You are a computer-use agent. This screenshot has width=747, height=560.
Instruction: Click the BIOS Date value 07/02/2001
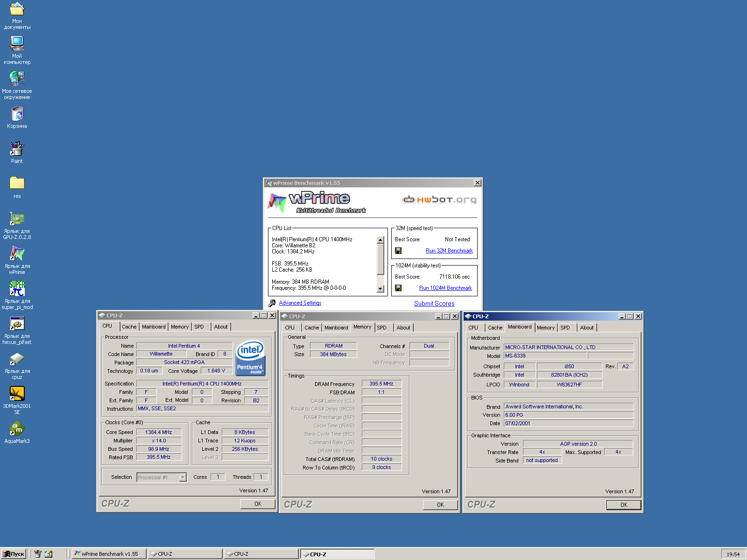(569, 423)
